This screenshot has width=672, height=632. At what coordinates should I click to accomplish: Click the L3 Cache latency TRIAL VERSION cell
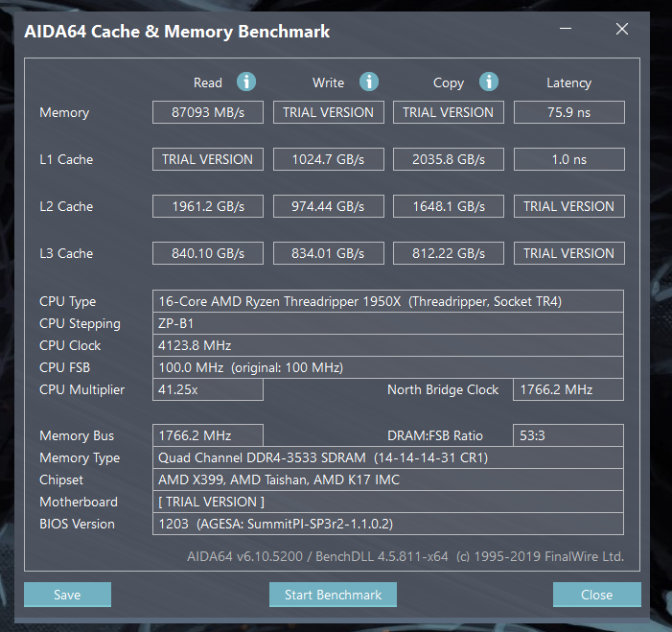pyautogui.click(x=569, y=253)
